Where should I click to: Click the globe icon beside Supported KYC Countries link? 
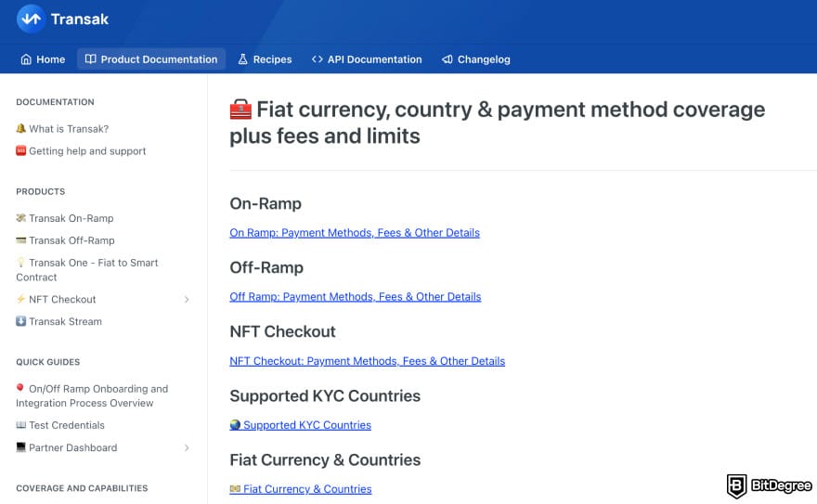(x=235, y=425)
